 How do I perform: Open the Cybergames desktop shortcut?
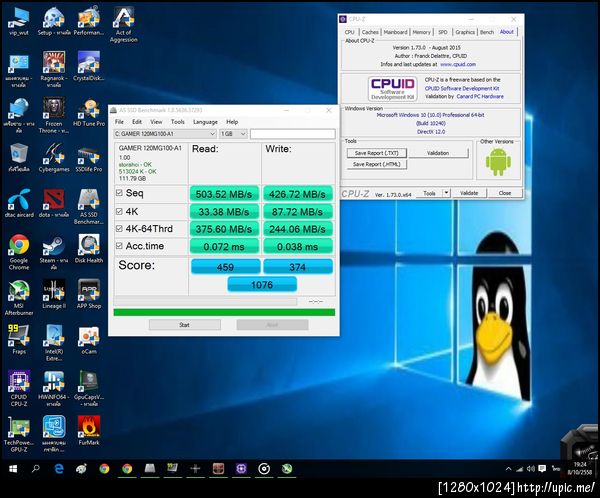[54, 157]
